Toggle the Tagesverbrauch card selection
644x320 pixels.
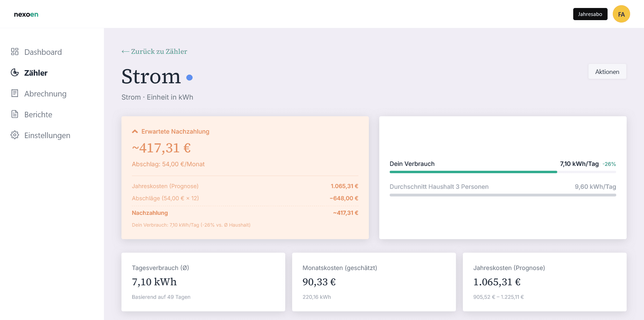(x=203, y=282)
